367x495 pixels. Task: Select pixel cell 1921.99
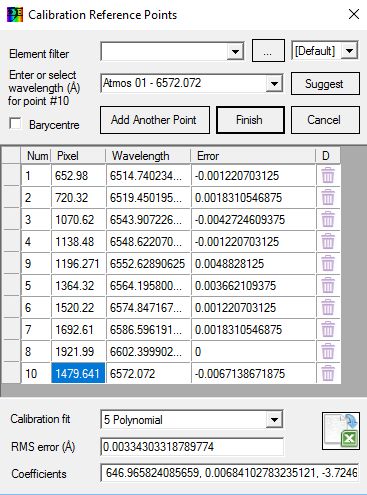pos(78,351)
